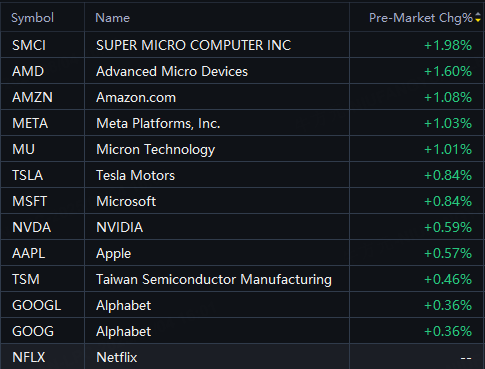
Task: Select the GOOGL ticker symbol
Action: pos(37,305)
